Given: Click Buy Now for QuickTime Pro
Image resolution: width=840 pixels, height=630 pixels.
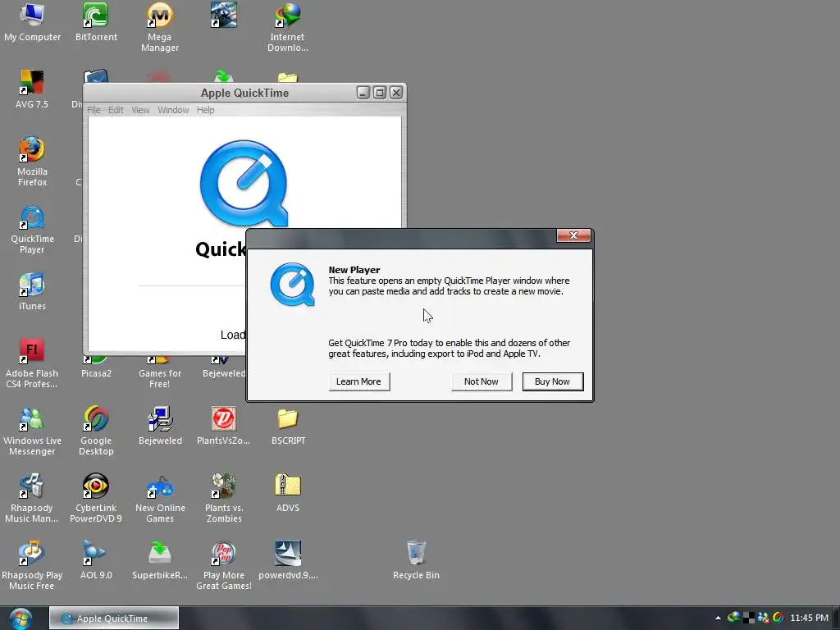Looking at the screenshot, I should point(553,381).
